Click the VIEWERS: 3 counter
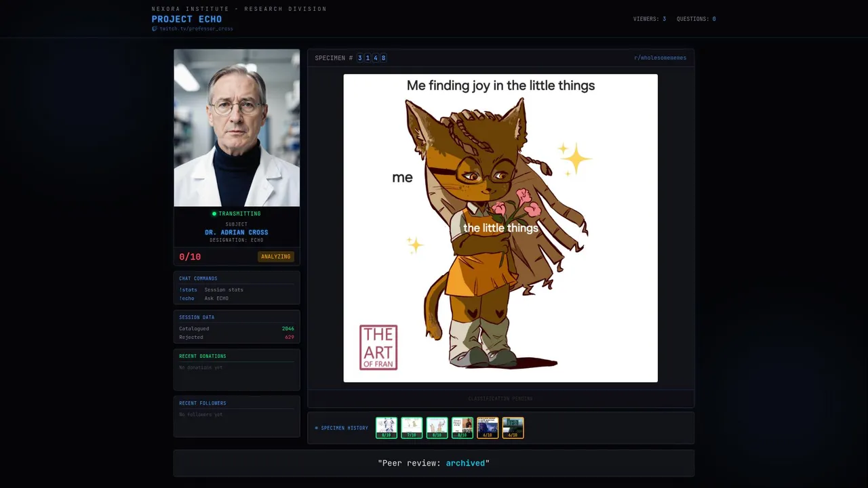Viewport: 868px width, 488px height. [x=649, y=19]
